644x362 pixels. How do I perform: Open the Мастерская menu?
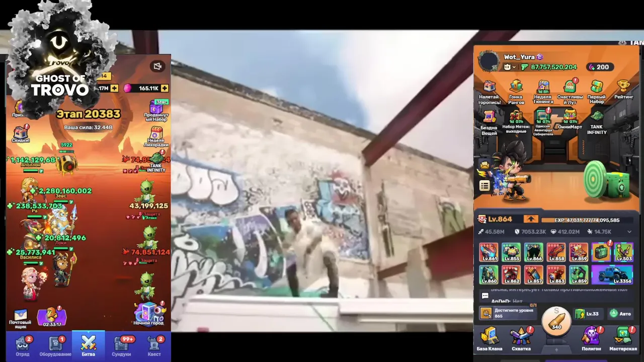point(623,339)
